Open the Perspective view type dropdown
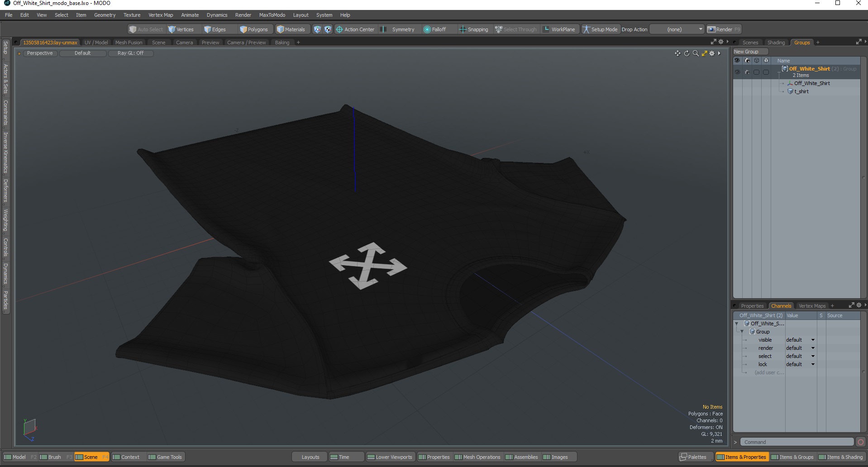 coord(40,53)
